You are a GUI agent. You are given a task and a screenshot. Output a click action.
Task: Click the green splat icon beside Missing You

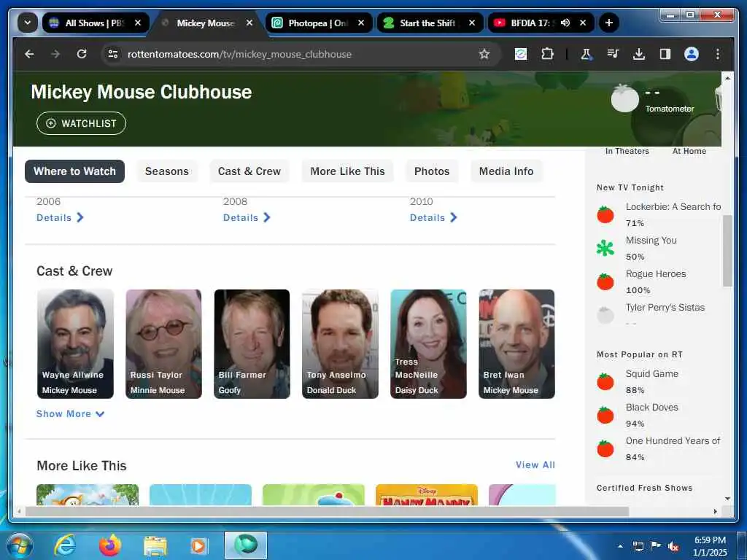[605, 248]
